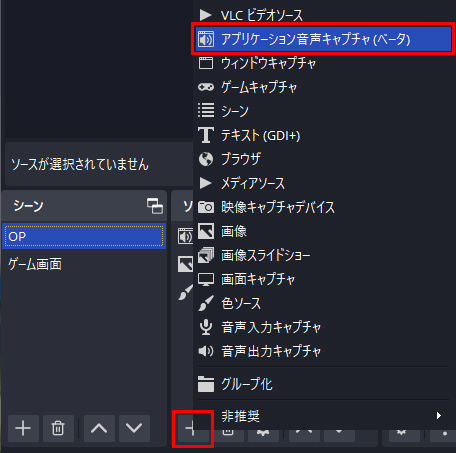Select the ゲーム画面 scene

click(84, 264)
